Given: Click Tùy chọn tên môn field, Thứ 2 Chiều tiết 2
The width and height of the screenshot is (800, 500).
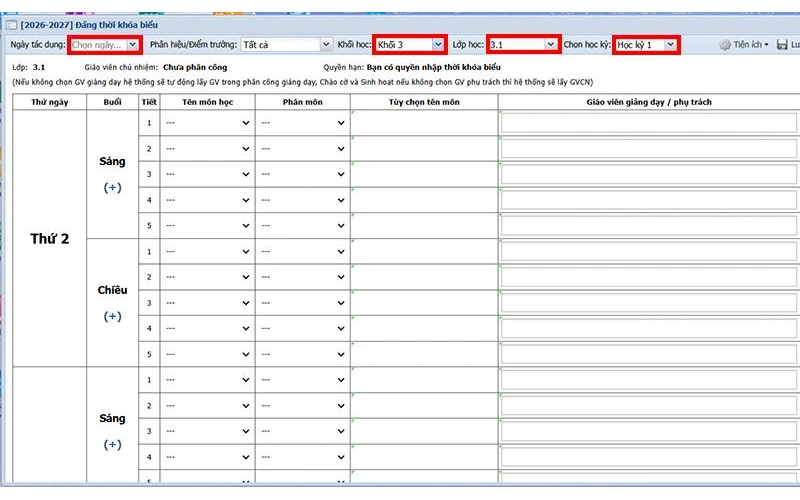Looking at the screenshot, I should pos(424,277).
